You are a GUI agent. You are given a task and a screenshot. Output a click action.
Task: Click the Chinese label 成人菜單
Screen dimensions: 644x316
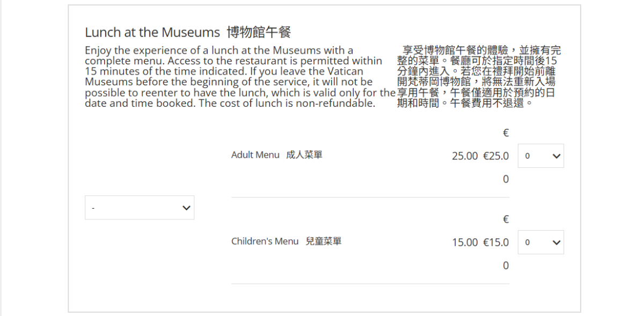[304, 155]
